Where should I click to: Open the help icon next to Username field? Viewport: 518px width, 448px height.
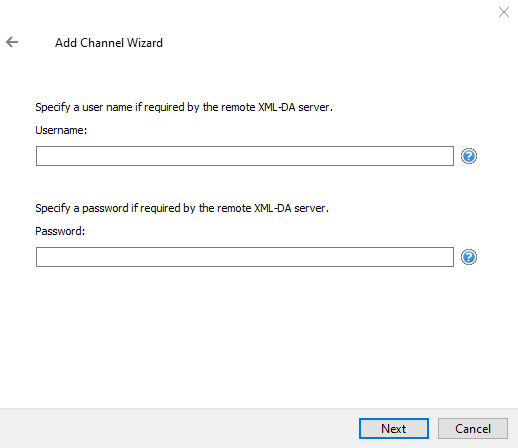469,156
